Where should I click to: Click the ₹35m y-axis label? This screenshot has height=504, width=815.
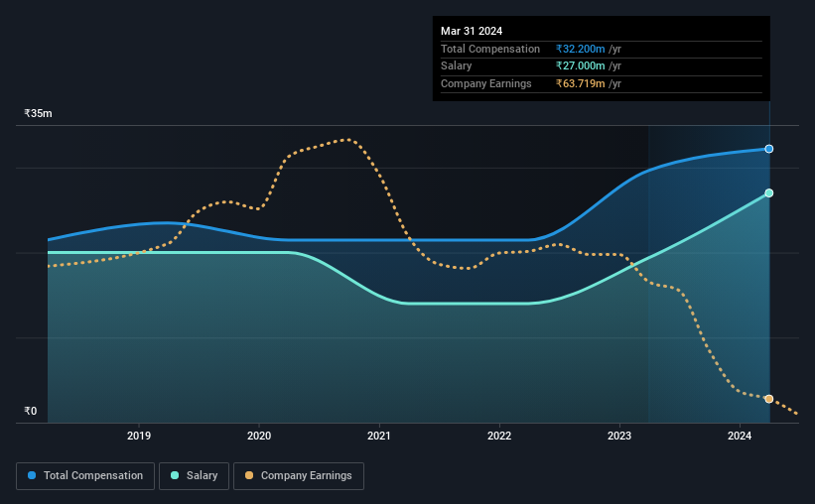pos(38,113)
